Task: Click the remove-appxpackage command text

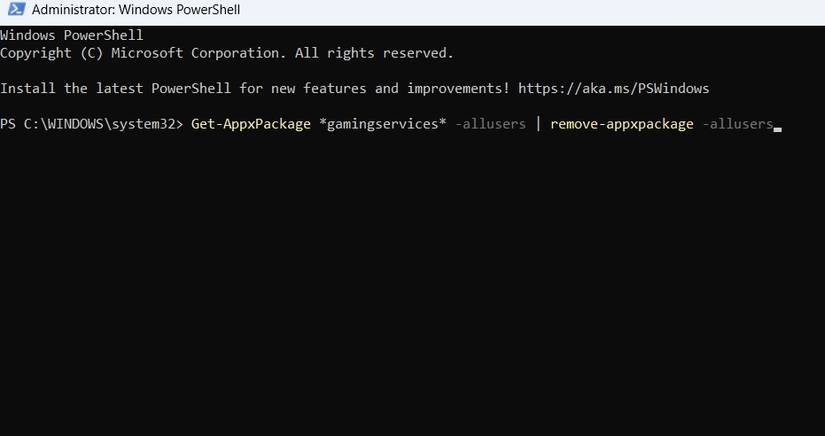Action: [622, 124]
